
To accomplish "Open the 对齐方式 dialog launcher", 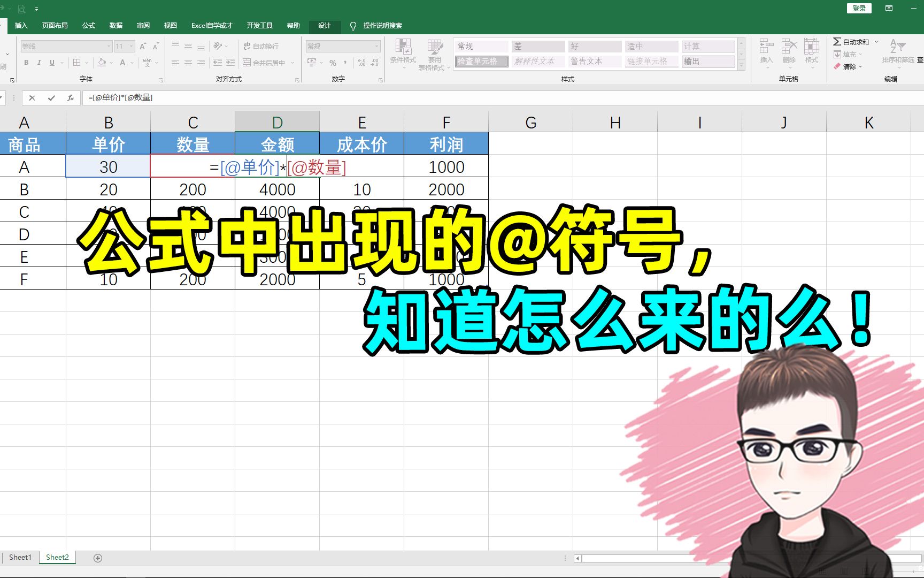I will pos(298,80).
